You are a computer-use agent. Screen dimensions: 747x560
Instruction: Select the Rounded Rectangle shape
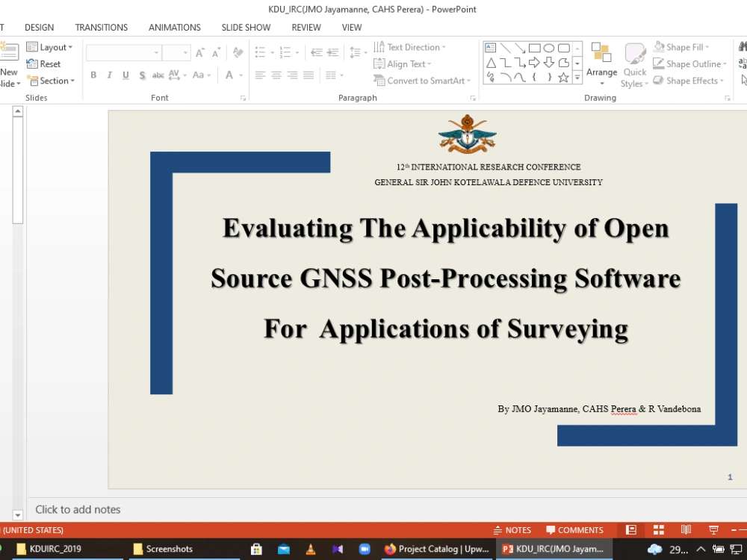click(x=563, y=48)
